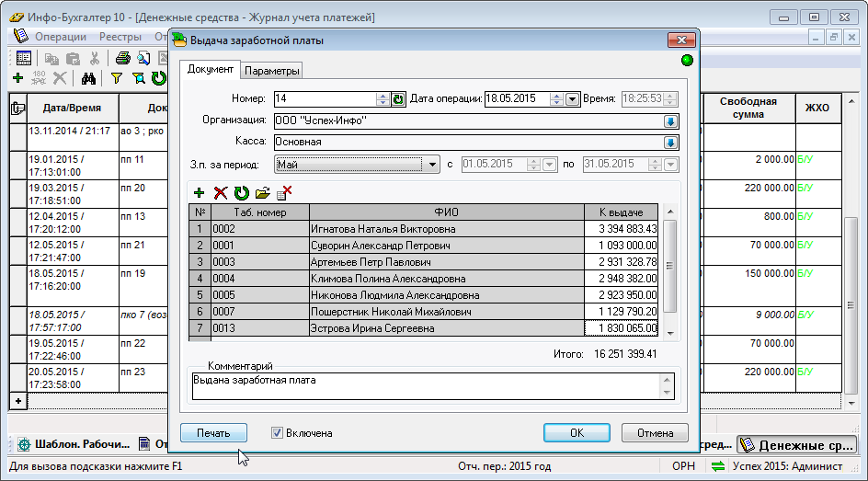Click the printer icon in main toolbar

(122, 58)
